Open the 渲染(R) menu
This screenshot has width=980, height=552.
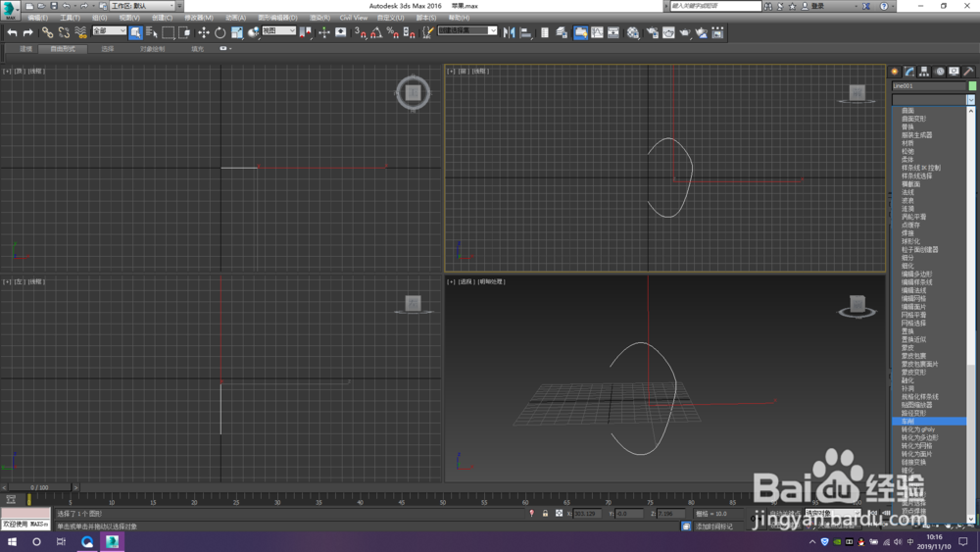tap(319, 18)
